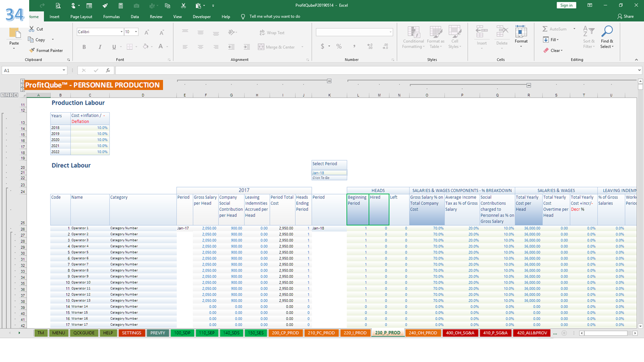This screenshot has height=362, width=644.
Task: Open the Fill dropdown in Editing
Action: [x=551, y=40]
